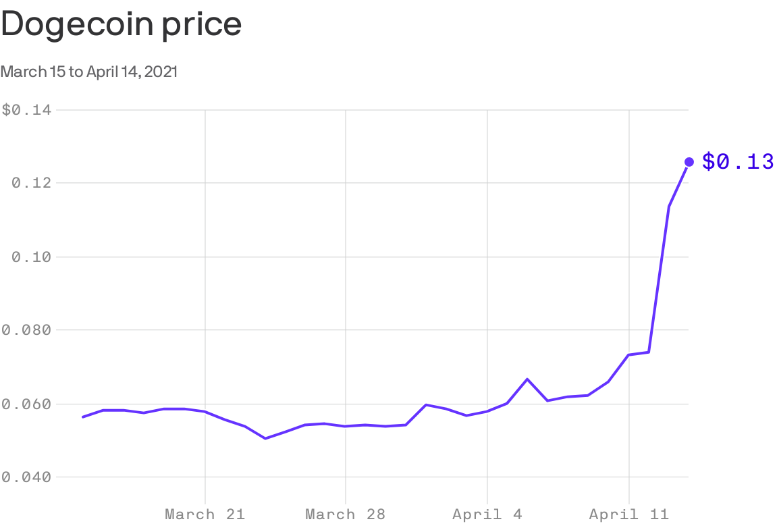Viewport: 779px width, 532px height.
Task: Click the line's lowest dip near March 24
Action: point(265,438)
